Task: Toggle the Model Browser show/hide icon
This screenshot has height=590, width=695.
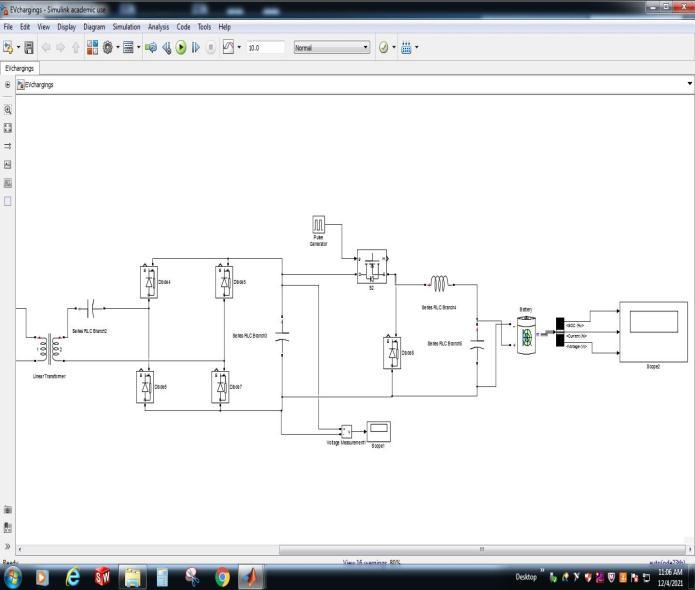Action: [x=8, y=84]
